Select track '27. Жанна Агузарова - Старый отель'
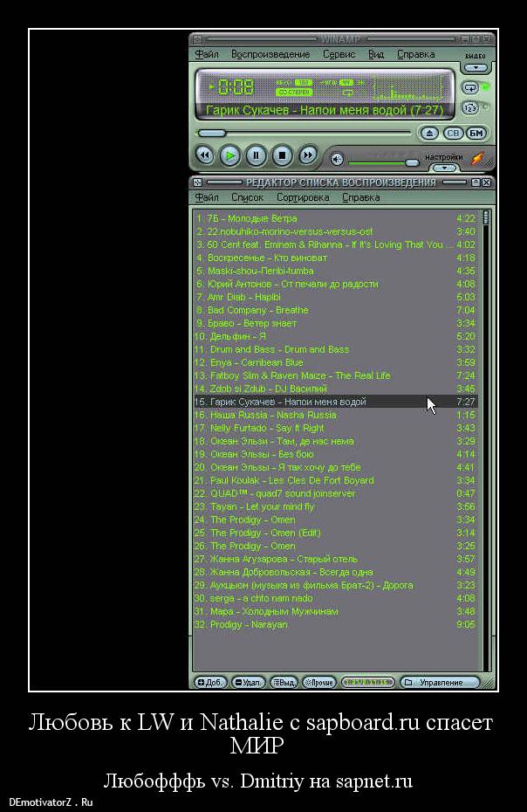527x812 pixels. [x=335, y=559]
